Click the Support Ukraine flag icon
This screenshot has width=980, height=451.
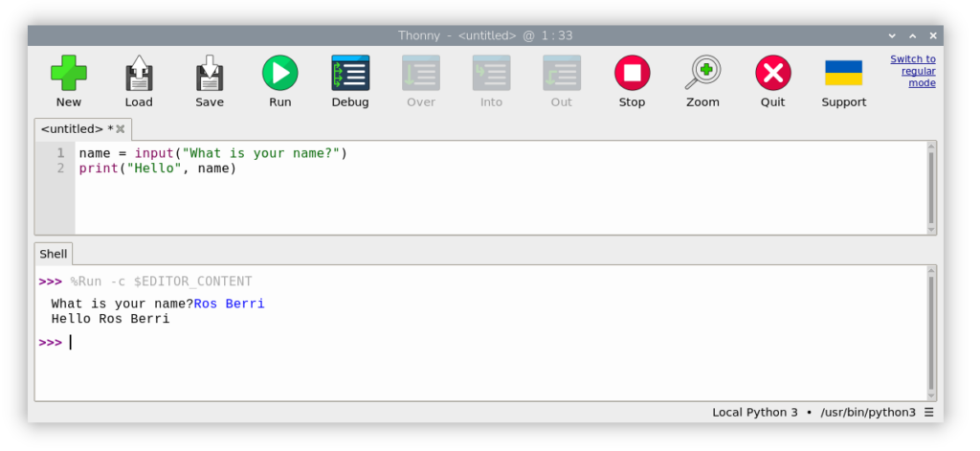coord(843,73)
